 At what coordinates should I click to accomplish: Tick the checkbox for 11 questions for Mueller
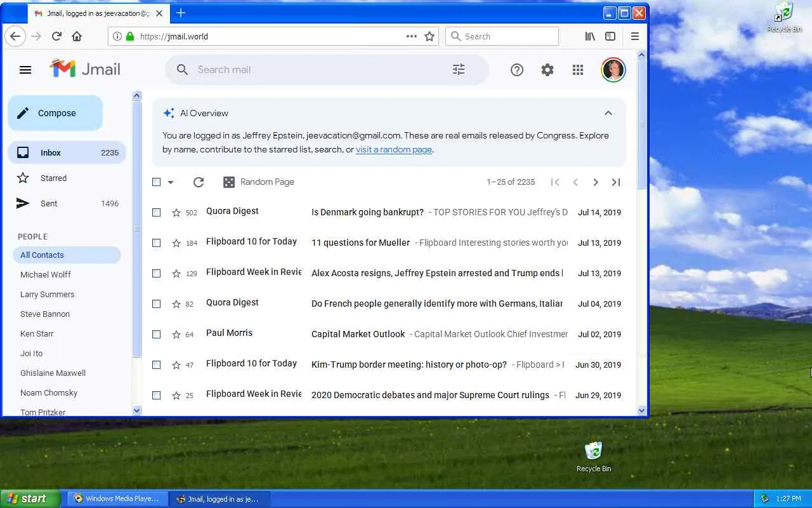pyautogui.click(x=157, y=243)
